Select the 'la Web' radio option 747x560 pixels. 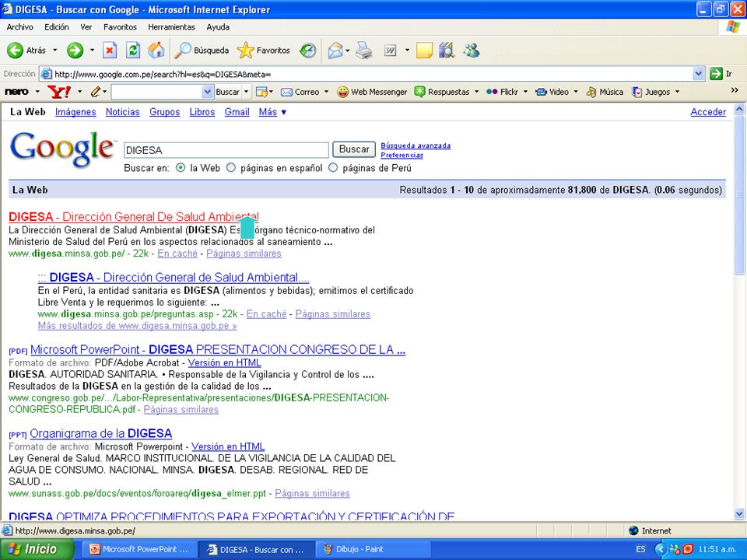tap(181, 168)
